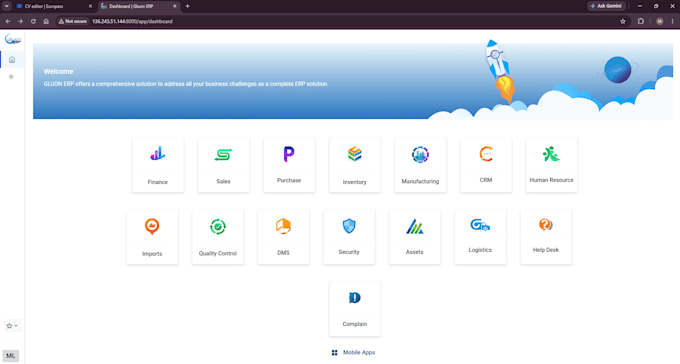Open the Quality Control module icon
This screenshot has height=364, width=680.
coord(218,226)
